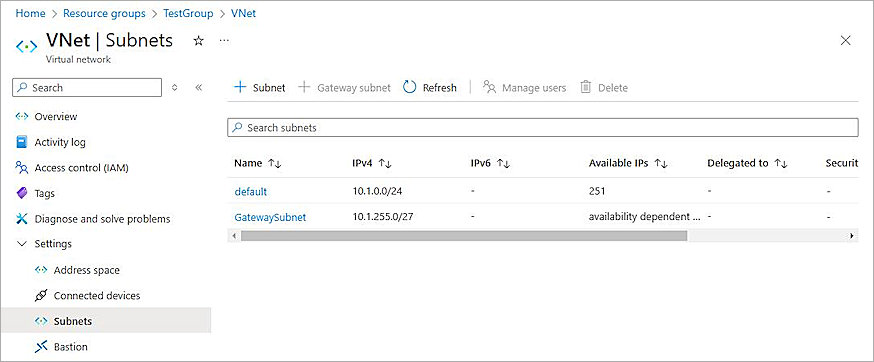Open the default subnet
The width and height of the screenshot is (874, 362).
click(251, 191)
